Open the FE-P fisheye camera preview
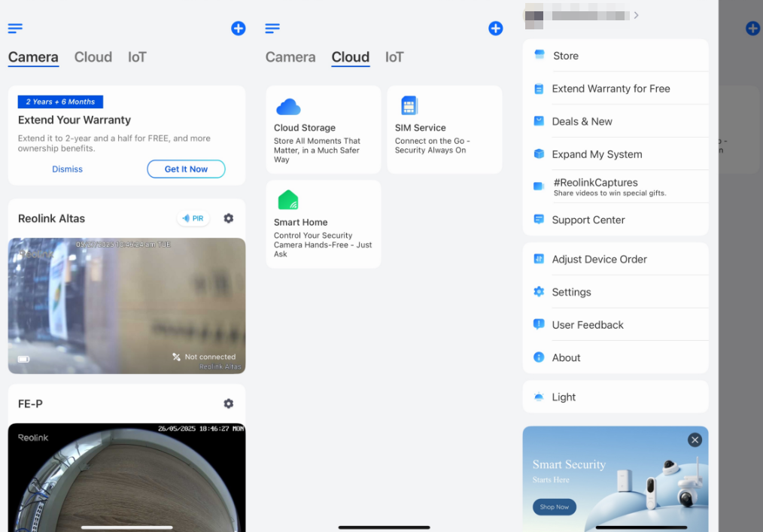The image size is (763, 532). [126, 478]
